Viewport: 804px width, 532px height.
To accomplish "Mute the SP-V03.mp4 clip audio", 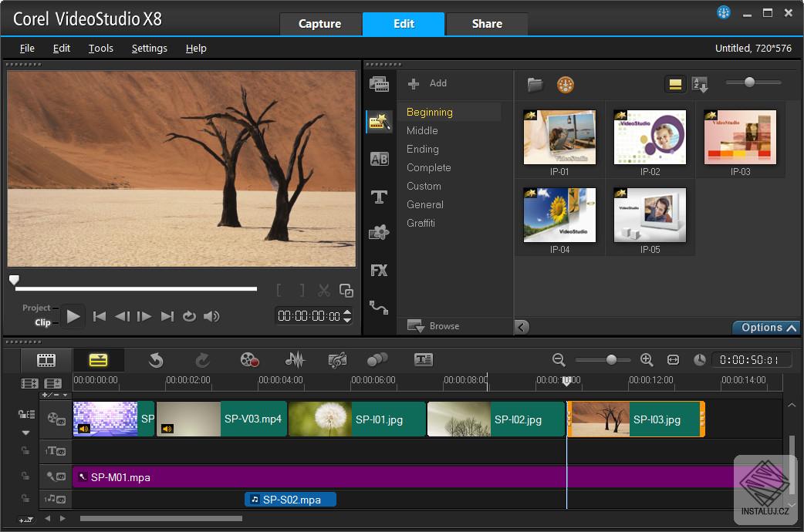I will click(x=167, y=427).
